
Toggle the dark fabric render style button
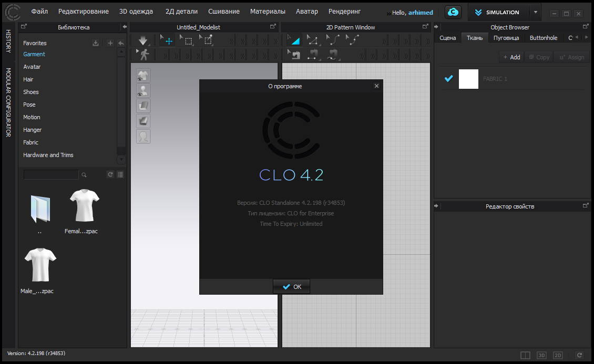pos(143,121)
